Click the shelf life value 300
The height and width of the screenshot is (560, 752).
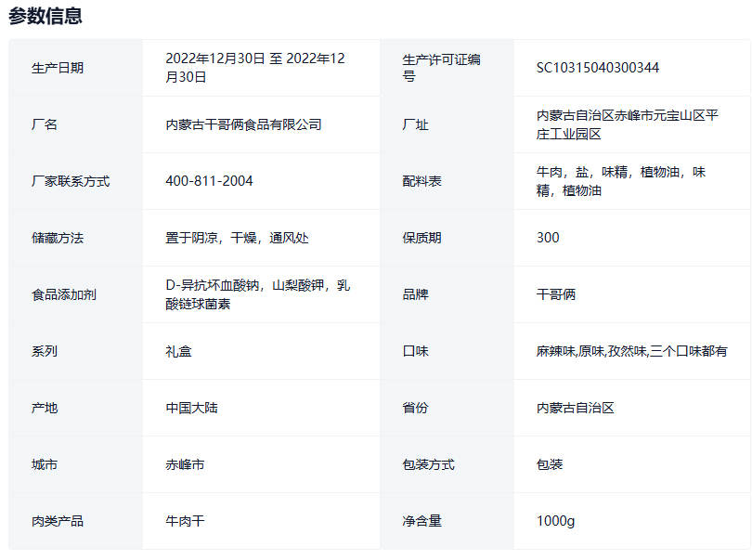point(548,238)
